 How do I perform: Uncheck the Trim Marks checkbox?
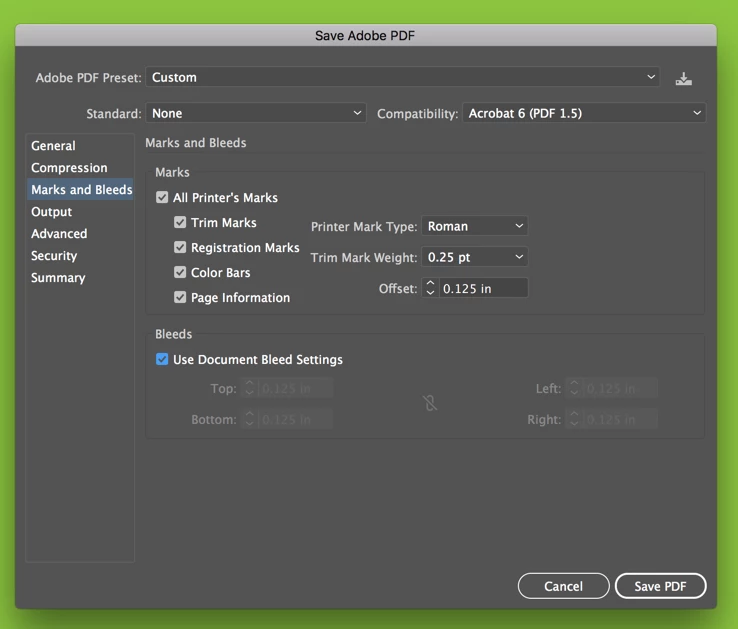[x=180, y=222]
